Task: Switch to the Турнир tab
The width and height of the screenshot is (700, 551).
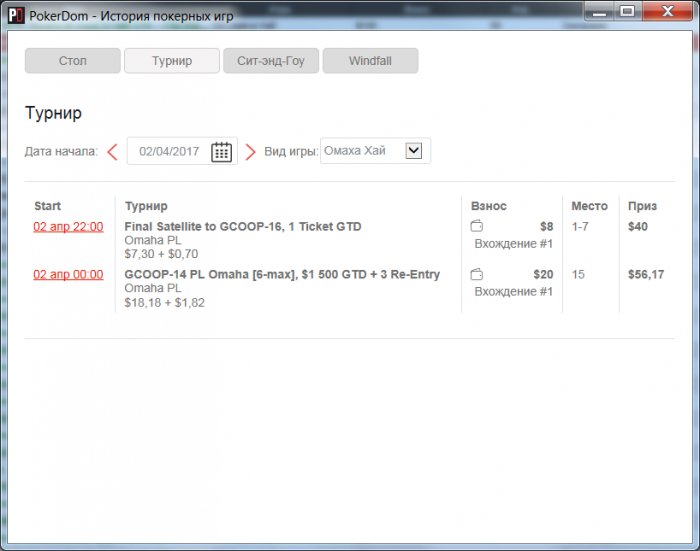Action: [x=172, y=61]
